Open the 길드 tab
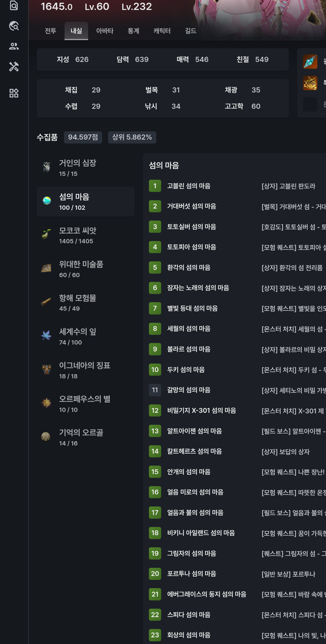Image resolution: width=326 pixels, height=644 pixels. coord(190,31)
